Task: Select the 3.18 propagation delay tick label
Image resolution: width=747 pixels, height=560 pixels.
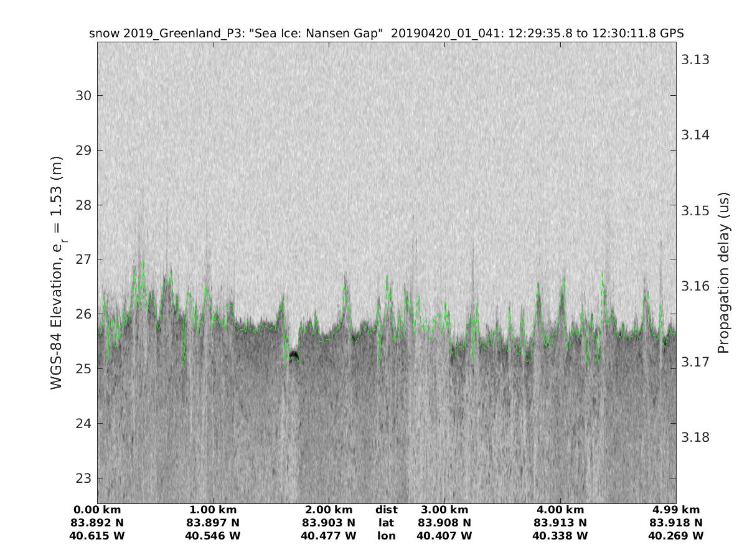Action: (x=695, y=437)
